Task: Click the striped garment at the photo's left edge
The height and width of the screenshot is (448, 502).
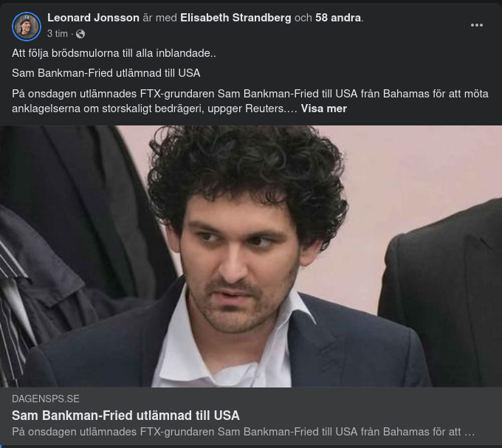Action: [13, 314]
